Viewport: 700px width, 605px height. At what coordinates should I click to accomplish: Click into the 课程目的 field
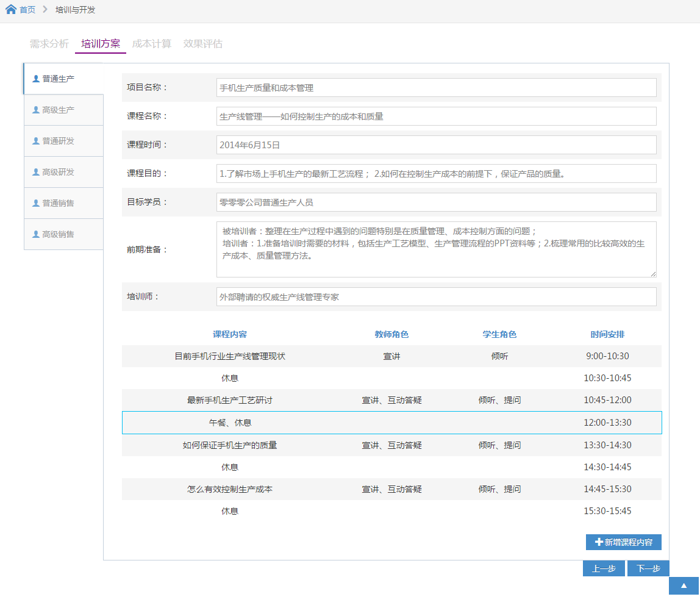[436, 173]
